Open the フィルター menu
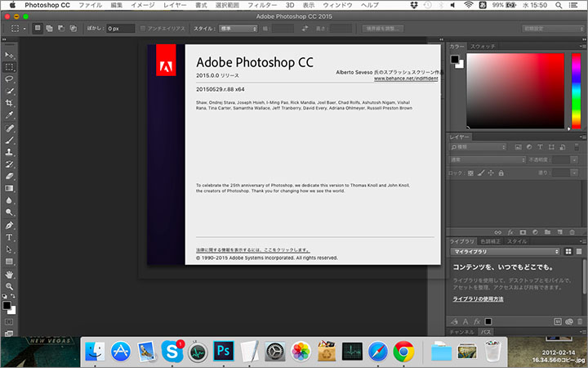Screen dimensions: 588x368 click(262, 5)
